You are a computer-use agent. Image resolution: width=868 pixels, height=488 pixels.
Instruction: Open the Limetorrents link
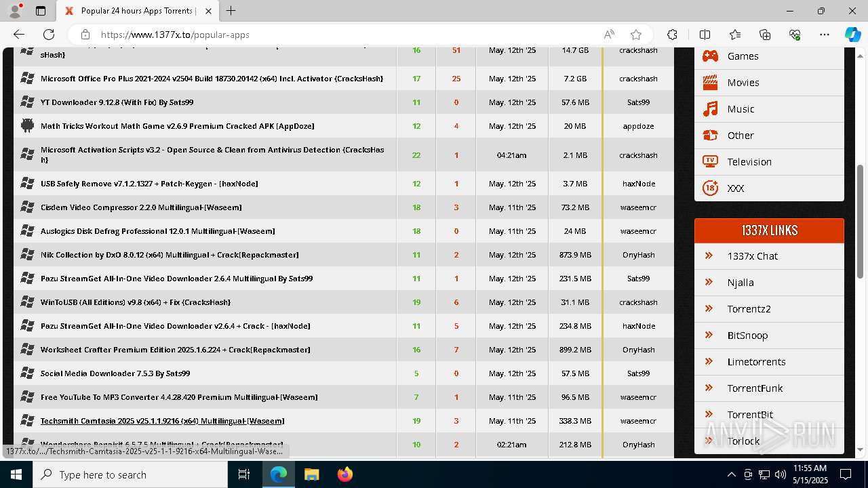pyautogui.click(x=756, y=362)
